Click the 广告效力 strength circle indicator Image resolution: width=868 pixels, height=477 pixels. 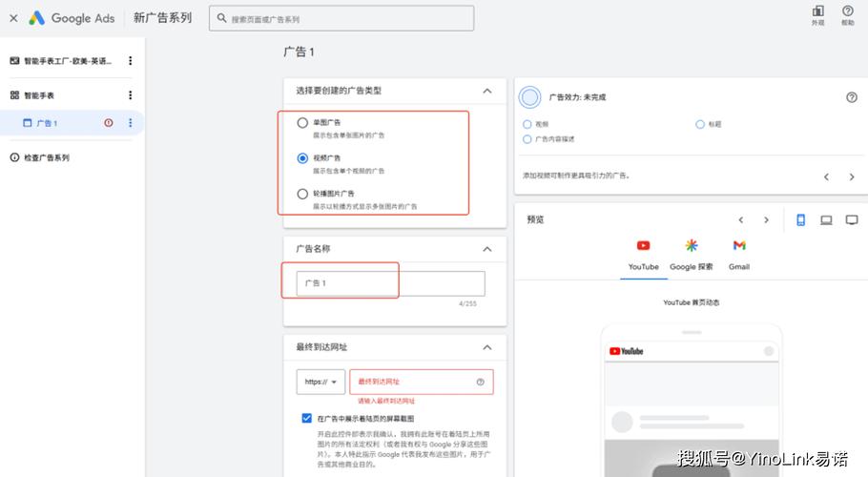(529, 97)
